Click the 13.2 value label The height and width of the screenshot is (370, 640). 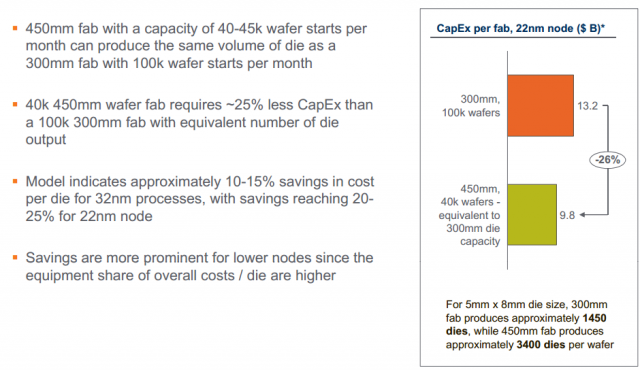[x=587, y=106]
